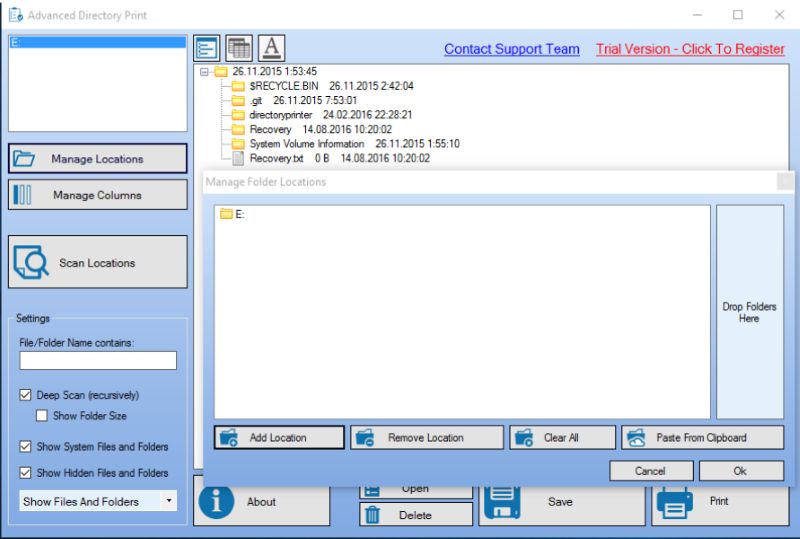Image resolution: width=800 pixels, height=539 pixels.
Task: Click the Scan Locations magnifier icon
Action: pyautogui.click(x=31, y=262)
